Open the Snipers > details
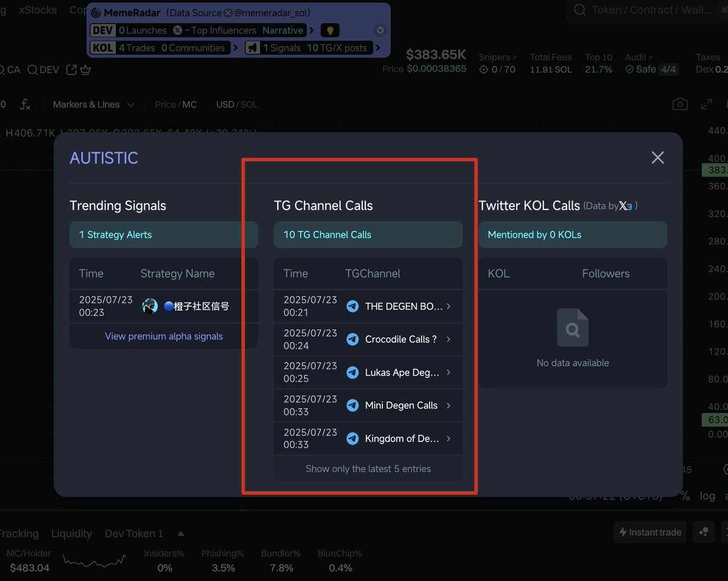Screen dimensions: 728x581 [x=497, y=57]
